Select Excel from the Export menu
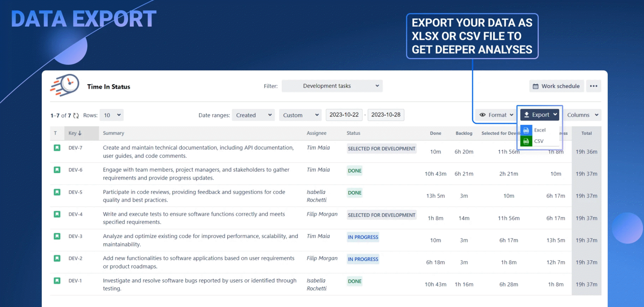The width and height of the screenshot is (644, 307). (x=540, y=130)
